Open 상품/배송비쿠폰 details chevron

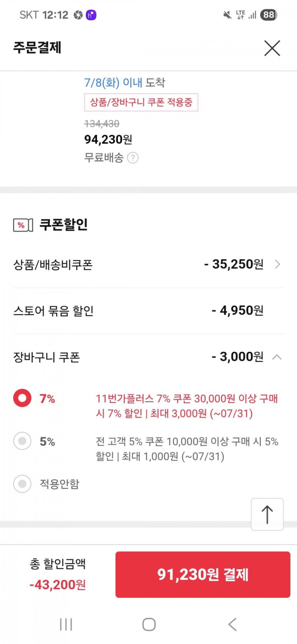point(277,265)
